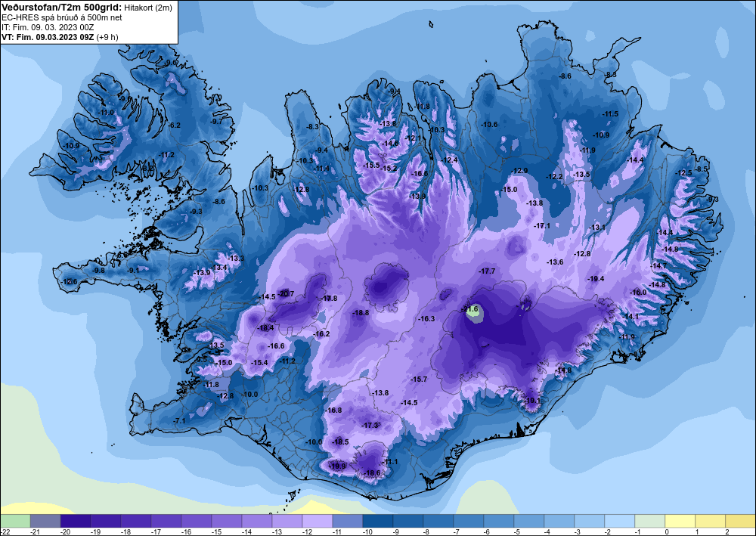Click the -16.3 temperature label
This screenshot has width=756, height=536.
click(x=426, y=318)
